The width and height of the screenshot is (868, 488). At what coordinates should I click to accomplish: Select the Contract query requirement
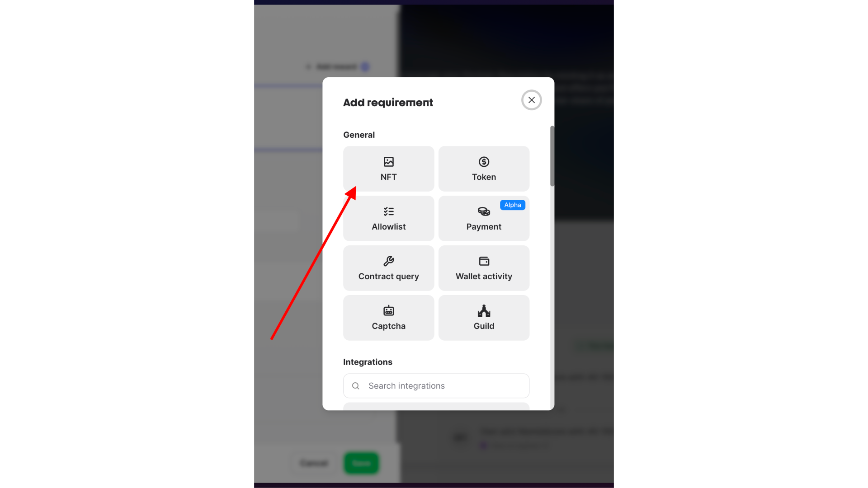388,268
